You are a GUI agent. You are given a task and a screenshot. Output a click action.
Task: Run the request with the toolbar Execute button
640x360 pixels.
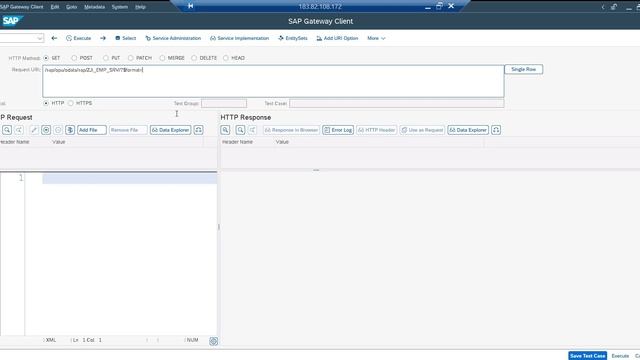(78, 38)
